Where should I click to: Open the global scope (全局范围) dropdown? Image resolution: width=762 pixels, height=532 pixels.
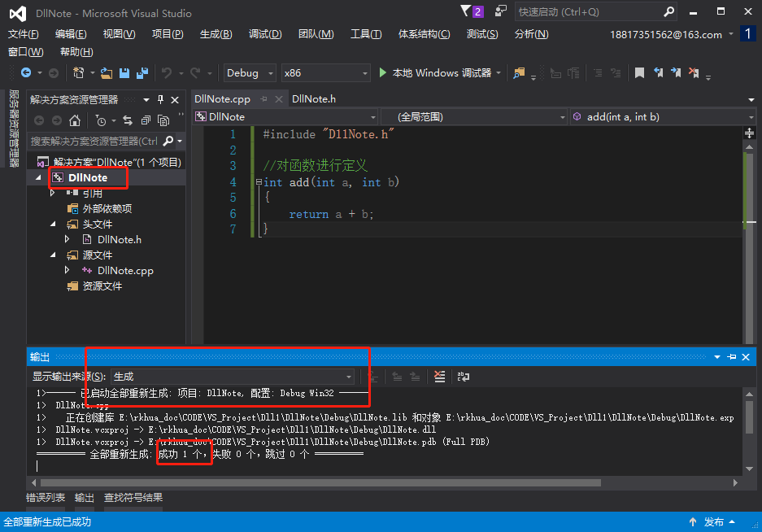[474, 116]
